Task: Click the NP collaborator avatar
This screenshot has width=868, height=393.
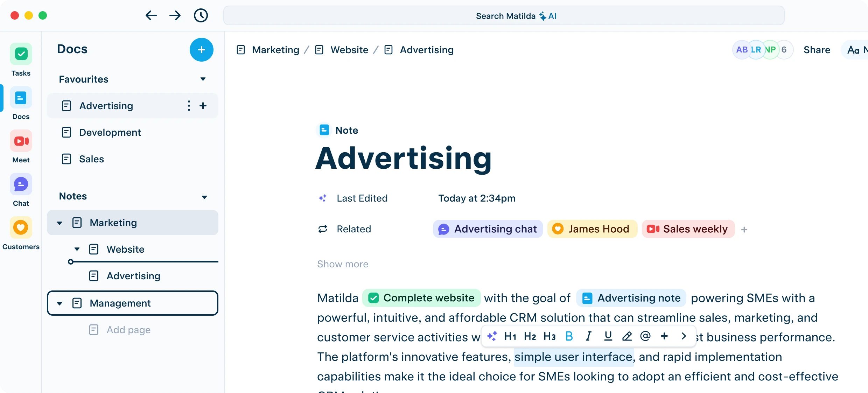Action: (x=770, y=50)
